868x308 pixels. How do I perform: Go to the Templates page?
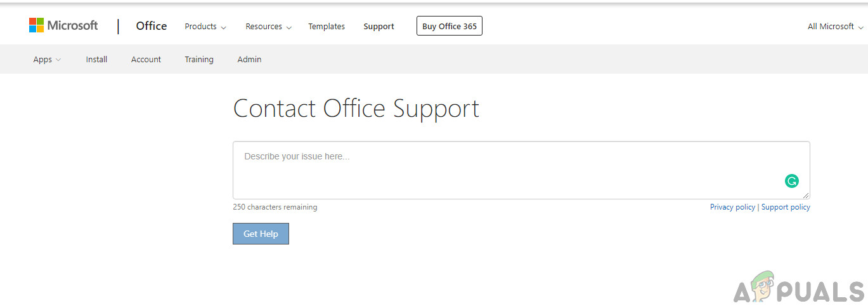(x=327, y=27)
